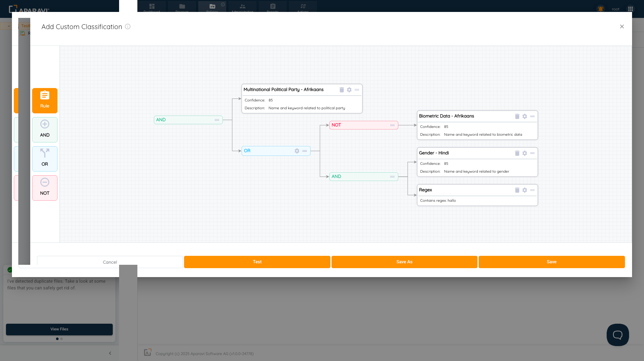Close the Add Custom Classification dialog
The width and height of the screenshot is (644, 361).
[x=622, y=26]
